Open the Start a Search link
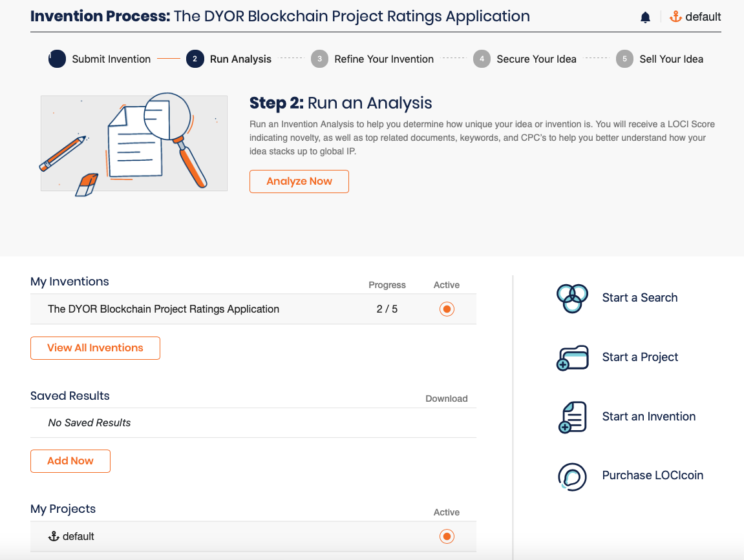744x560 pixels. (640, 298)
